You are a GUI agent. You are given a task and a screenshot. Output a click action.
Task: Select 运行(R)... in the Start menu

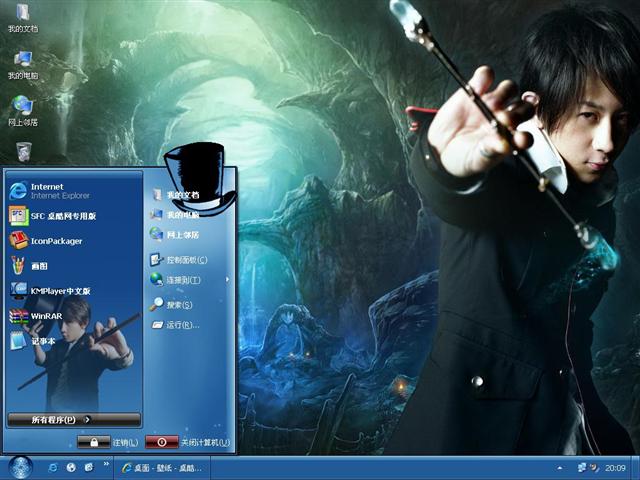pos(181,325)
